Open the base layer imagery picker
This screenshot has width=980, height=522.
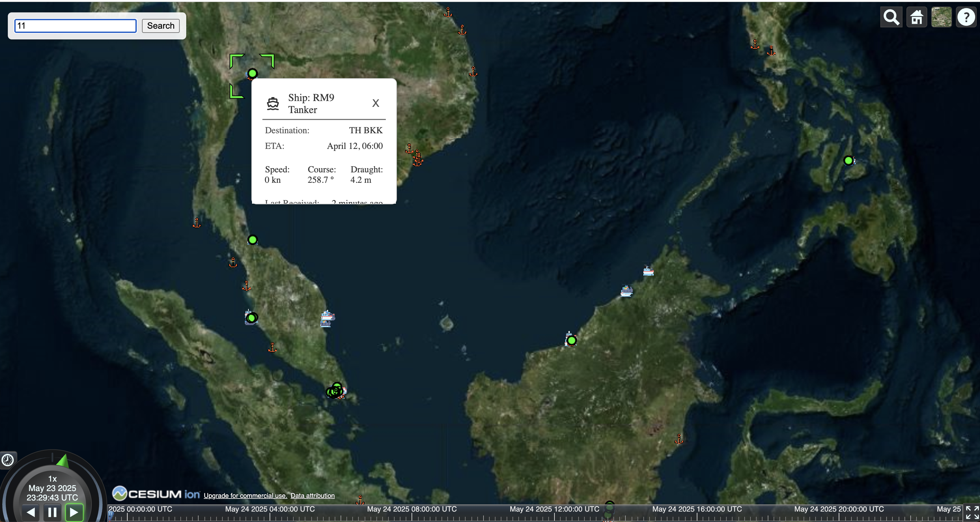click(941, 17)
